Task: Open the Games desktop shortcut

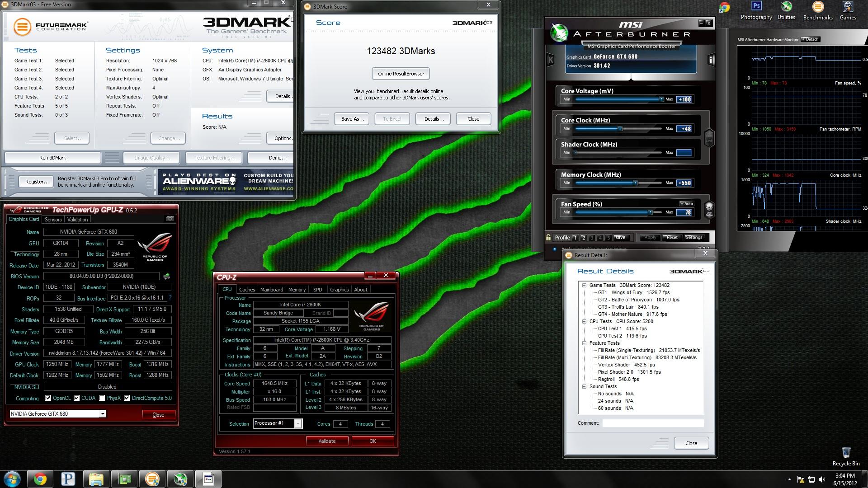Action: [848, 11]
